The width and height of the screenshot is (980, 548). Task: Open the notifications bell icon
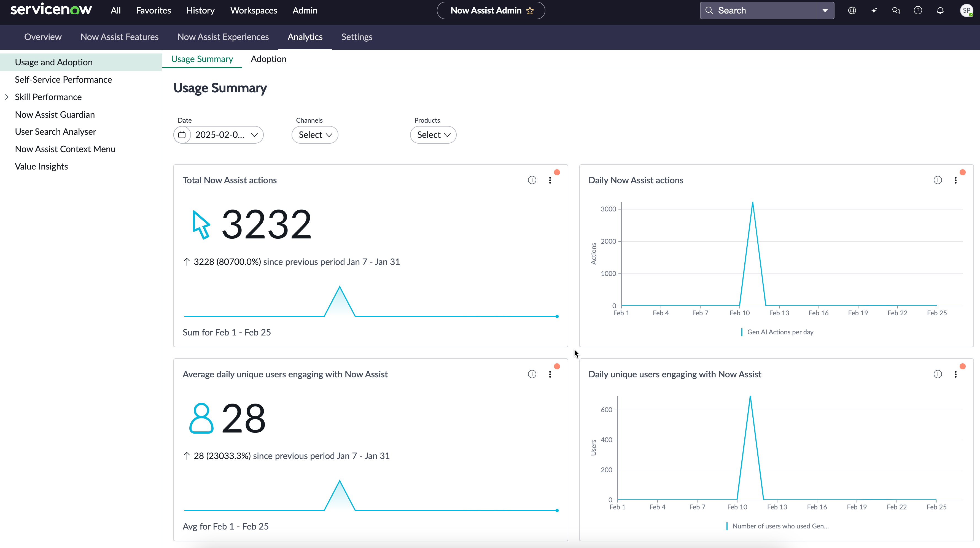tap(940, 10)
